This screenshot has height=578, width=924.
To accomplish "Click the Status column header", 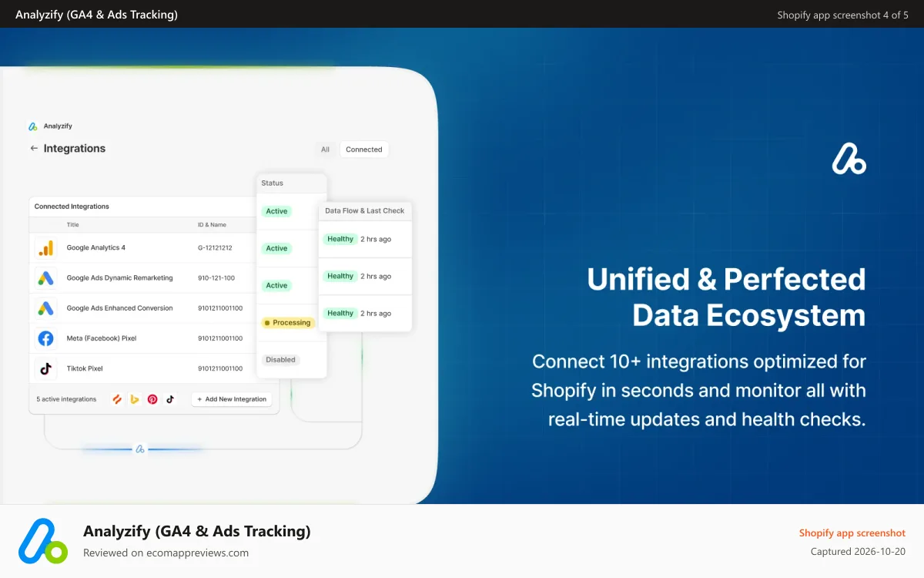I will click(x=273, y=183).
